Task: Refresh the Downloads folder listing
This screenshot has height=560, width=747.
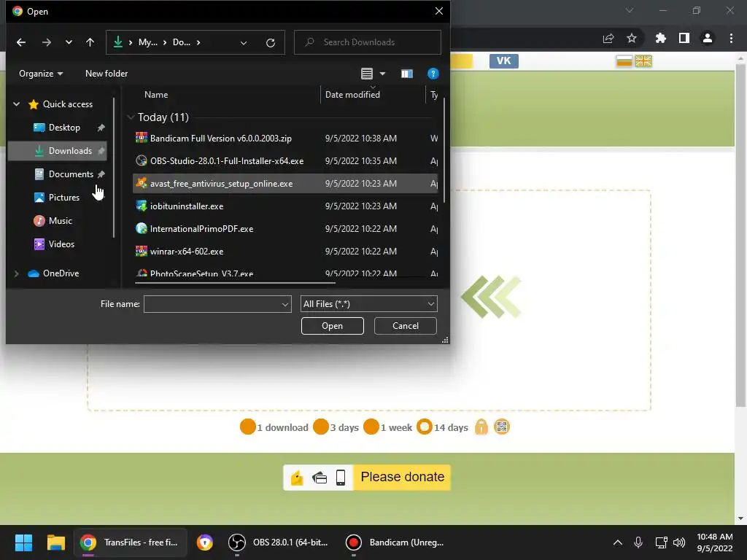Action: [x=271, y=43]
